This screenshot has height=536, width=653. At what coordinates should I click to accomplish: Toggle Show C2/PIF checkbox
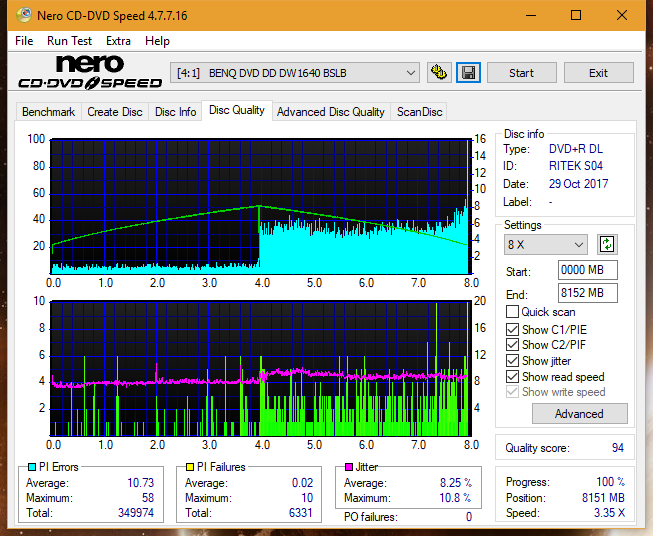coord(512,345)
